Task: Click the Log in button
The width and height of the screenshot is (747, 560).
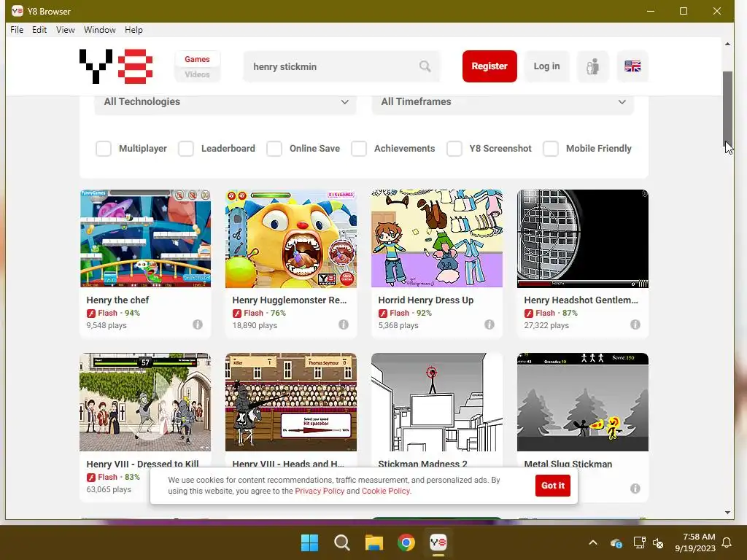Action: [x=546, y=66]
